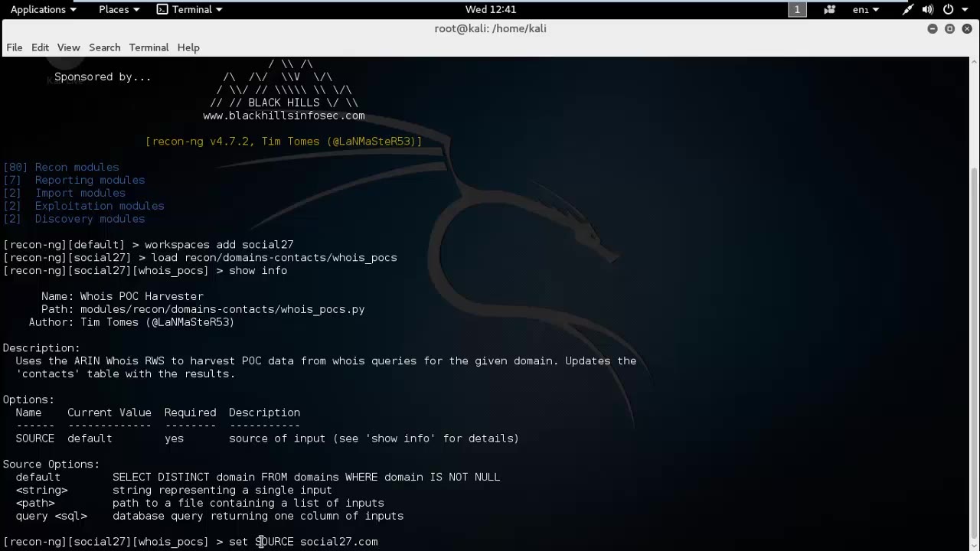Click the recon-ng v4.7.2 version banner line
The height and width of the screenshot is (551, 980).
pyautogui.click(x=284, y=142)
